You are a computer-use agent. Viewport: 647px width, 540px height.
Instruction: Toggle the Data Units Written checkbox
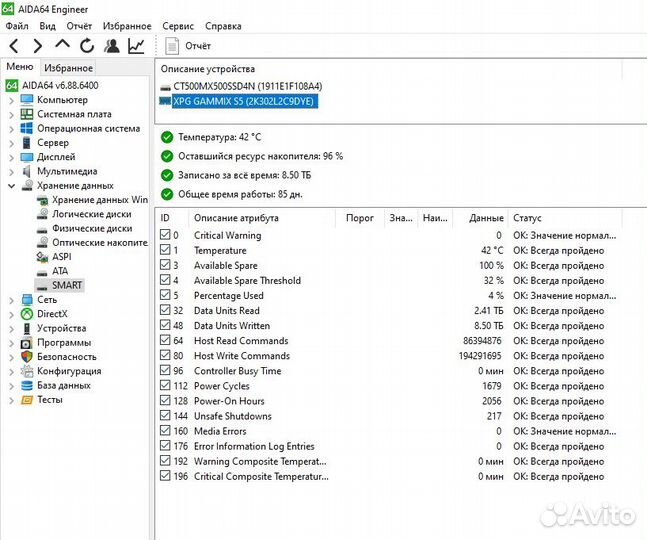click(165, 325)
